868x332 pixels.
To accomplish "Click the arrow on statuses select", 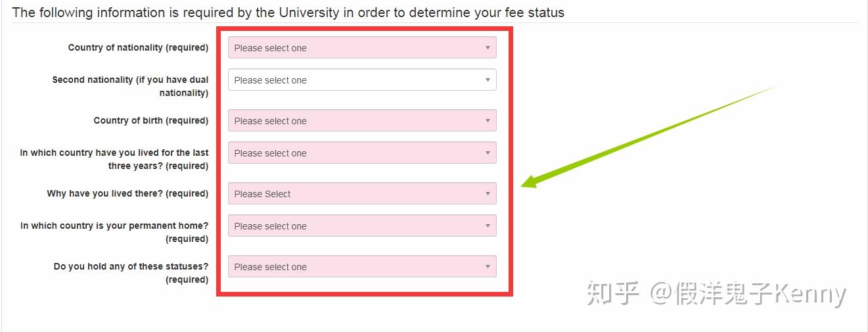I will click(x=488, y=267).
